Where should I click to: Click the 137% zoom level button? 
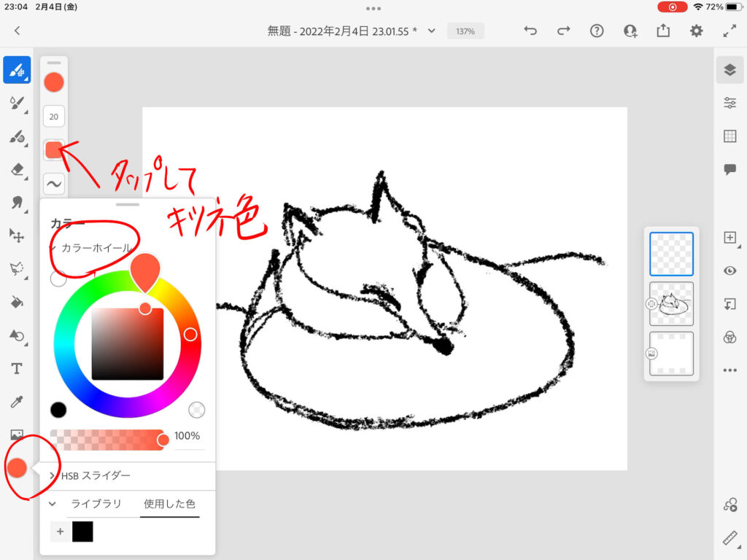click(465, 31)
